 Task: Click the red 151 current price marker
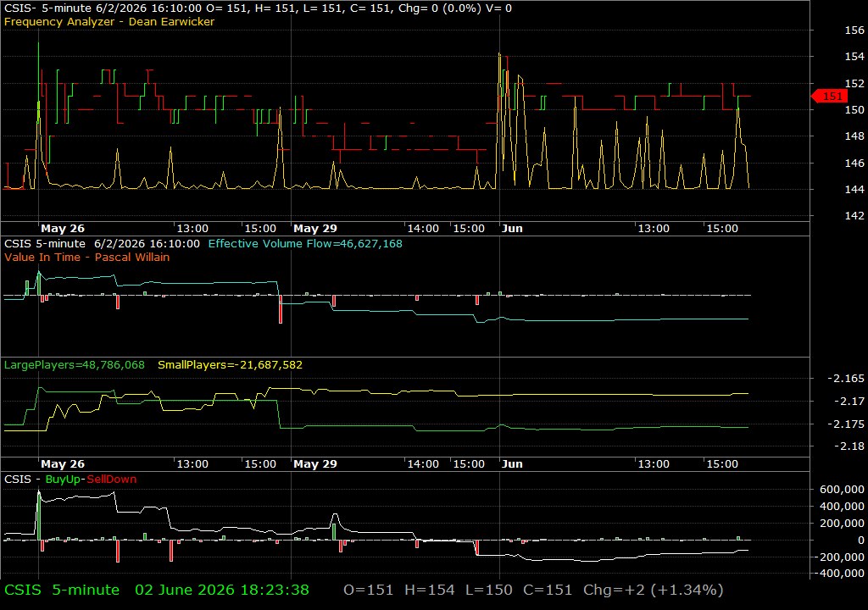[829, 97]
